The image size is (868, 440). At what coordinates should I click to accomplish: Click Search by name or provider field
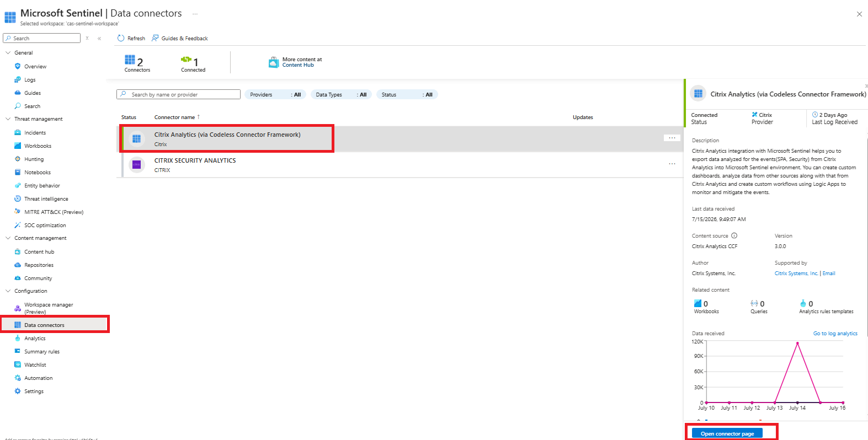tap(178, 95)
